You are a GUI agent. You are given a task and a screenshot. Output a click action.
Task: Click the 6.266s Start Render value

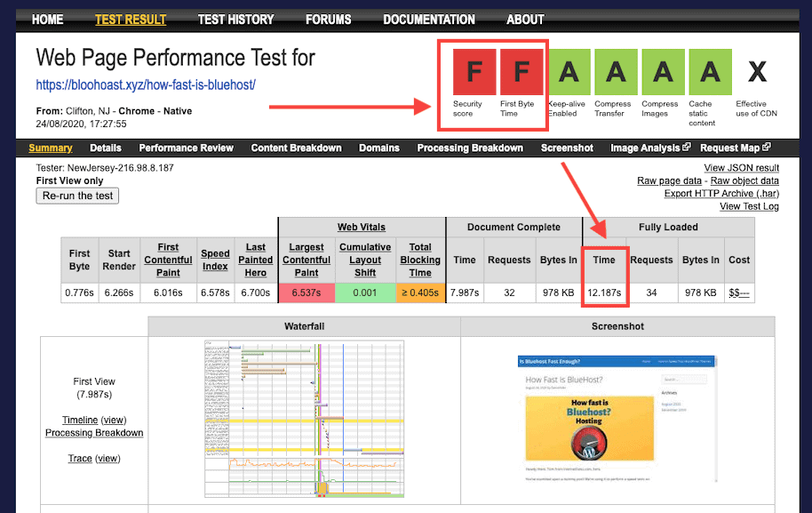119,293
